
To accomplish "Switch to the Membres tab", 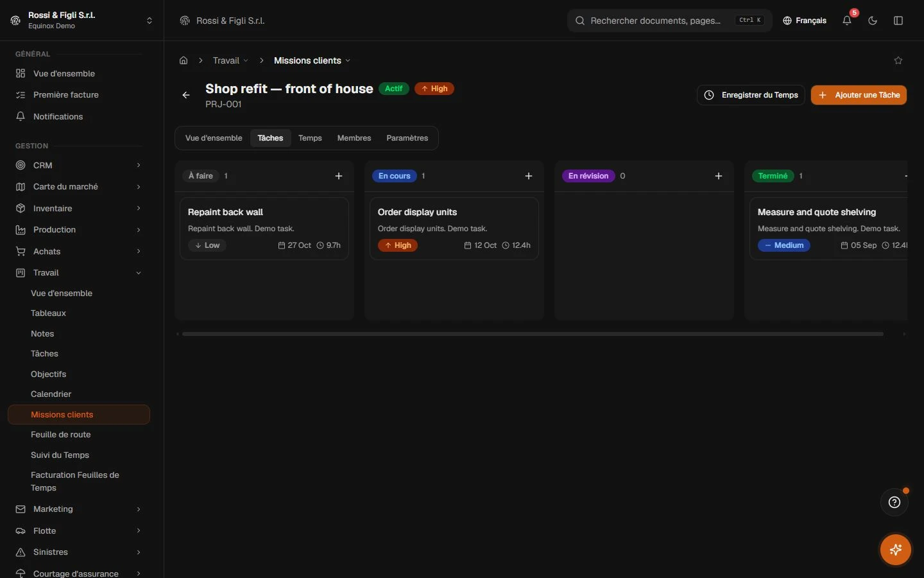I will pos(354,138).
